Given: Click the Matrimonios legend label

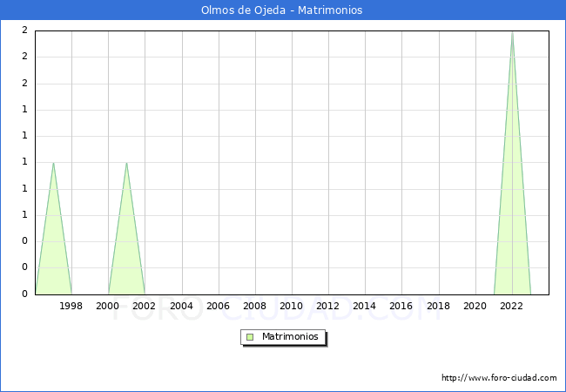Looking at the screenshot, I should pyautogui.click(x=290, y=336).
